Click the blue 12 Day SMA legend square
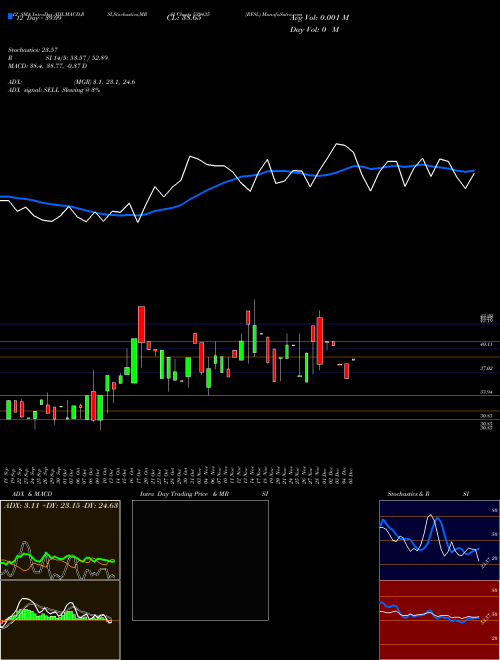The height and width of the screenshot is (660, 500). pyautogui.click(x=10, y=16)
